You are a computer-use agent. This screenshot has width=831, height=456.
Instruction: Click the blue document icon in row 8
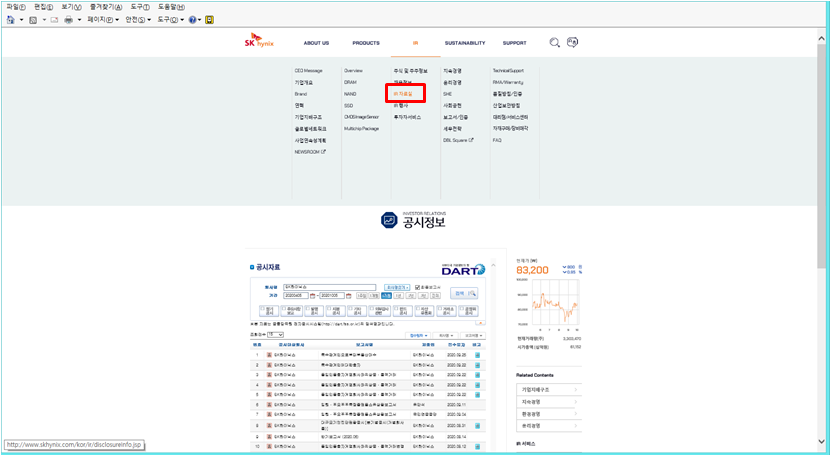coord(478,426)
